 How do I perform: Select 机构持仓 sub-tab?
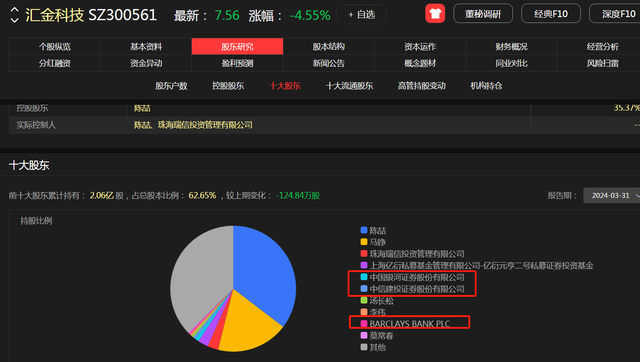486,86
